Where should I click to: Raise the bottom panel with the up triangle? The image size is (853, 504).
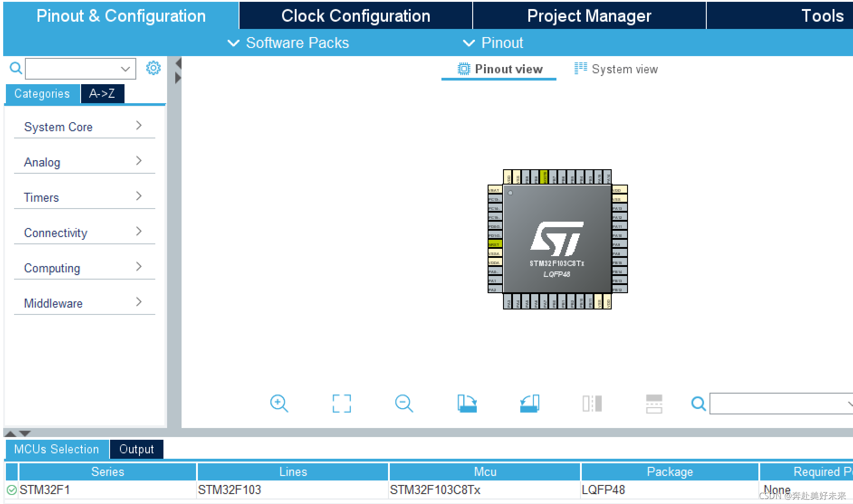10,433
